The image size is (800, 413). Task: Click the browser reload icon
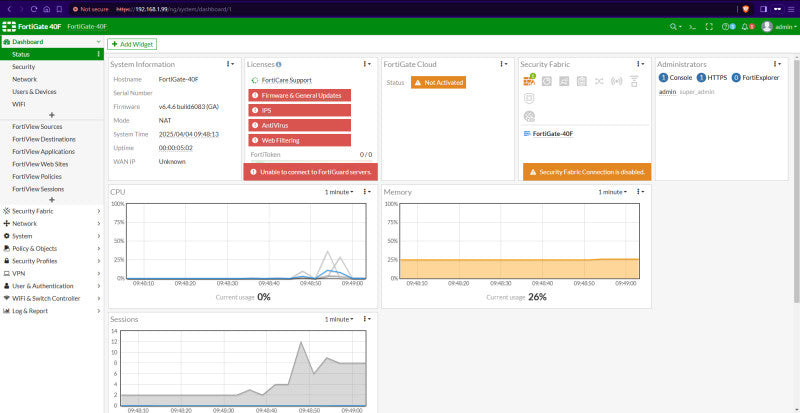pyautogui.click(x=34, y=9)
